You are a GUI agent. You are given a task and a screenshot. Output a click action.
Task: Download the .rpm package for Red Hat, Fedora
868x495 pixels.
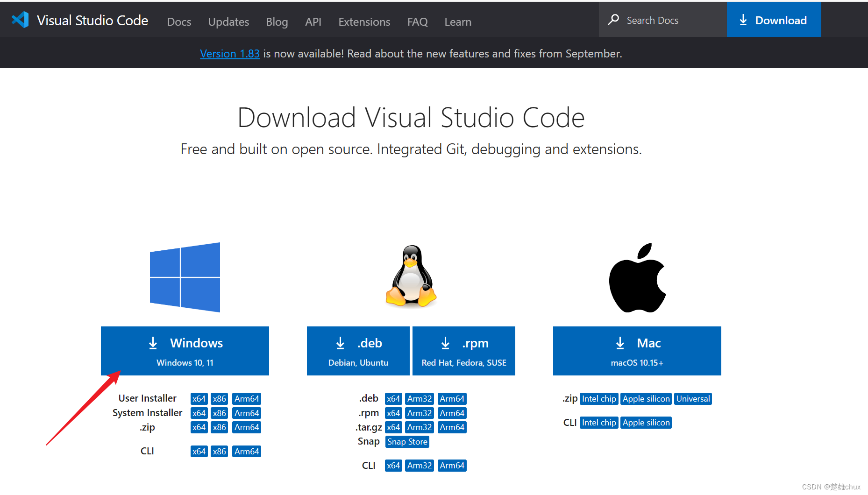(463, 351)
